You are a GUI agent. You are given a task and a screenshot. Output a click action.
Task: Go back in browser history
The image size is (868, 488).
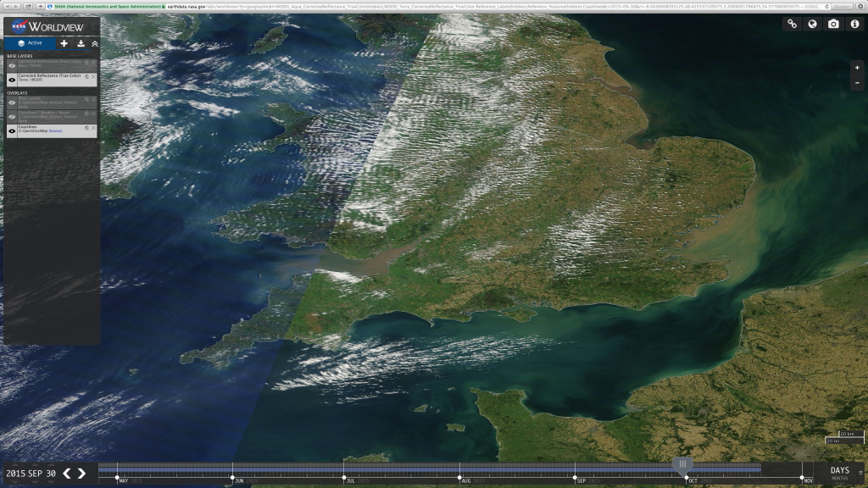coord(7,6)
